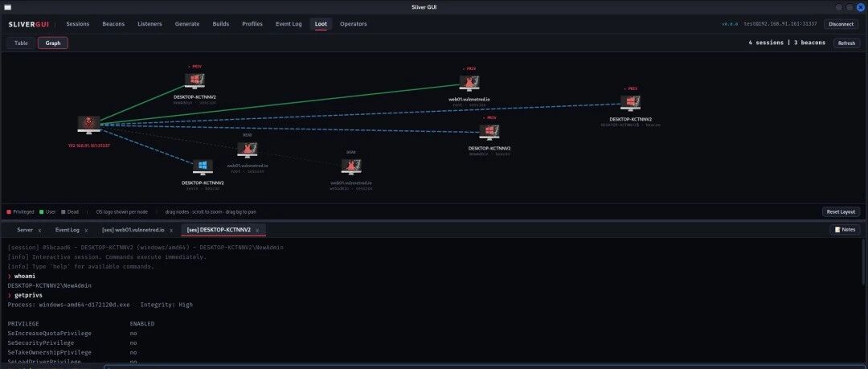Screen dimensions: 868x369
Task: Close the [ses] web01.vulnnetred.io tab
Action: pyautogui.click(x=171, y=230)
